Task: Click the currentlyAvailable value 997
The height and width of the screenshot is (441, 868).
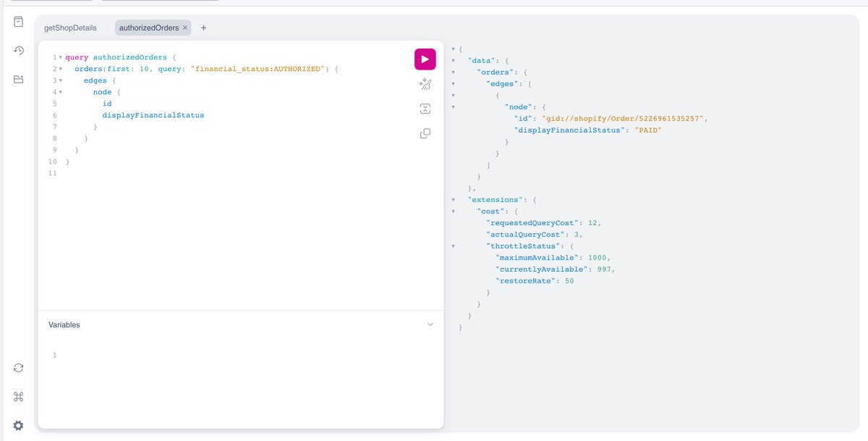Action: [604, 269]
